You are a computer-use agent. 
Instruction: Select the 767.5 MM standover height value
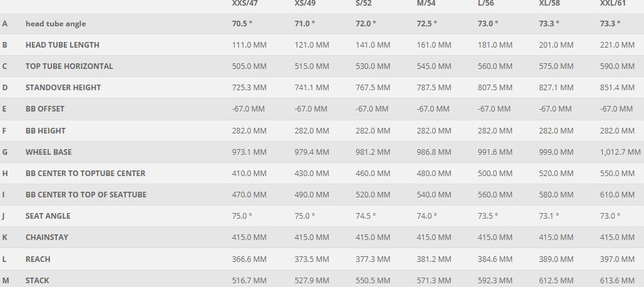(x=372, y=88)
